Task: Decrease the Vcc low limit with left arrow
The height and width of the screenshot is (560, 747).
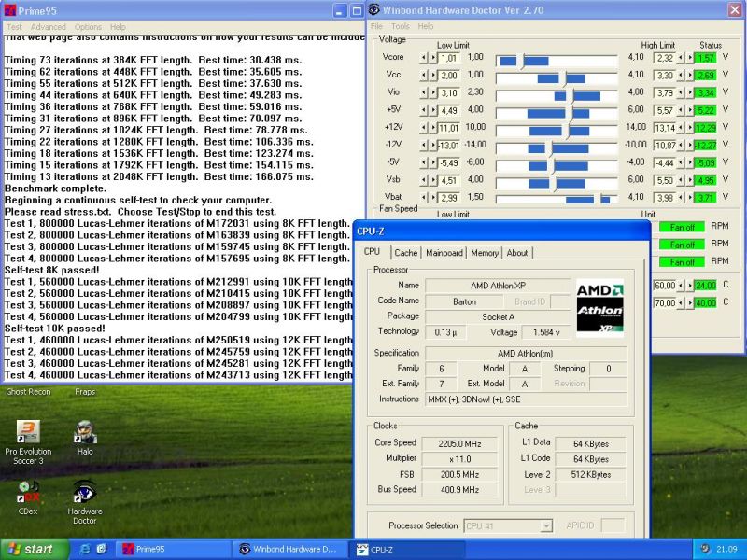Action: point(424,76)
